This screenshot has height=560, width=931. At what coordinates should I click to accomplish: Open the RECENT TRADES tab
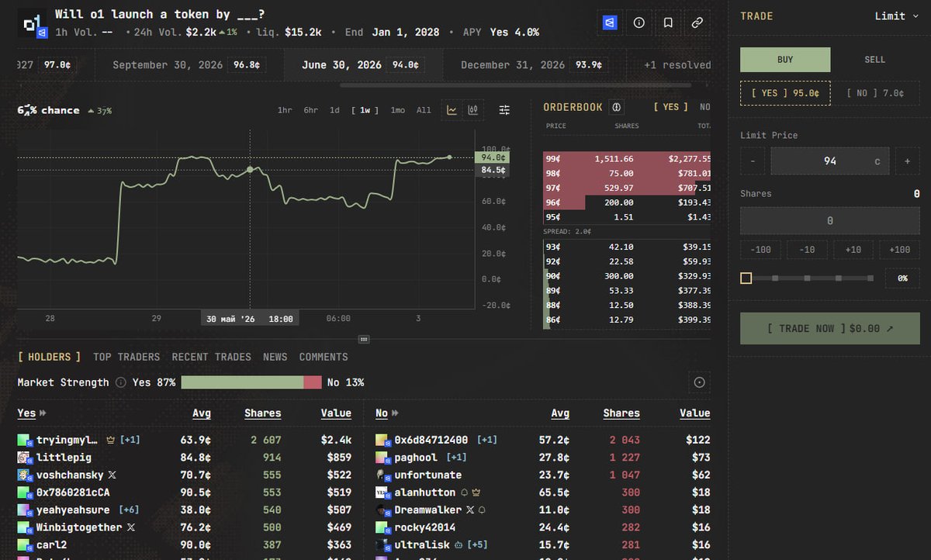click(x=211, y=357)
